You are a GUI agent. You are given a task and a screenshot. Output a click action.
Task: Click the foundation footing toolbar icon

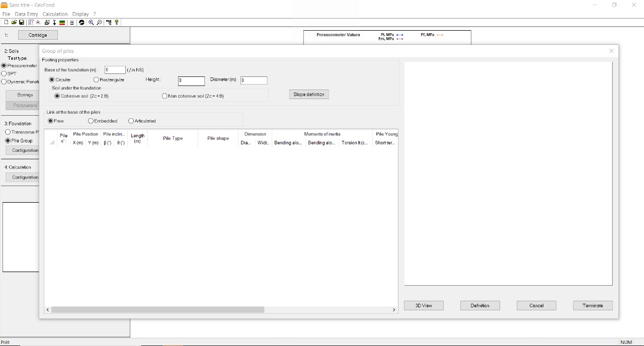[47, 22]
